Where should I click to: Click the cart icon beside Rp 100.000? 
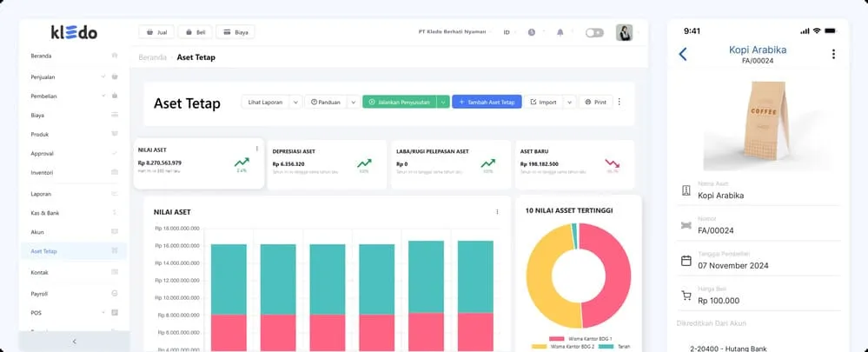click(x=686, y=296)
